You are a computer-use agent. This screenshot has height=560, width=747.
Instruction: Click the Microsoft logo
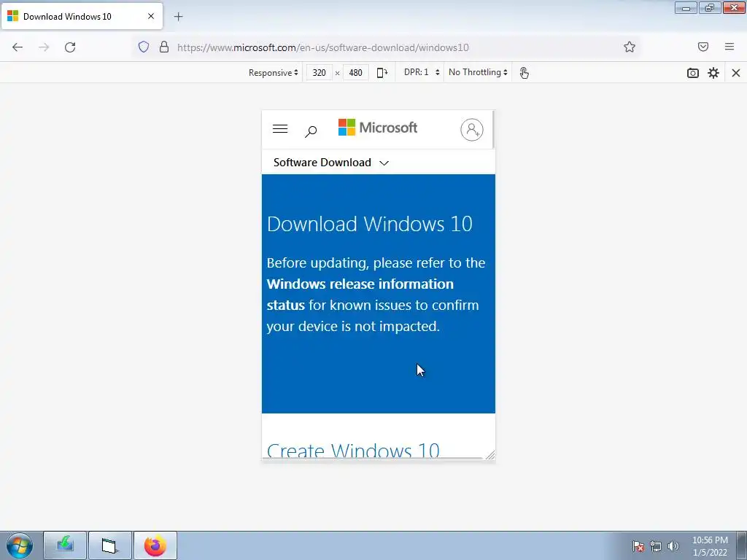(x=377, y=128)
